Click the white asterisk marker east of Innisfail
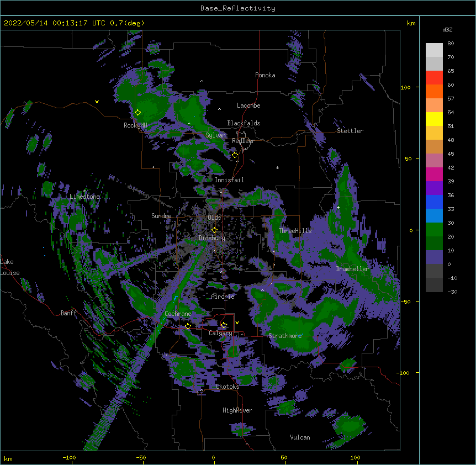The height and width of the screenshot is (465, 476). tap(277, 167)
